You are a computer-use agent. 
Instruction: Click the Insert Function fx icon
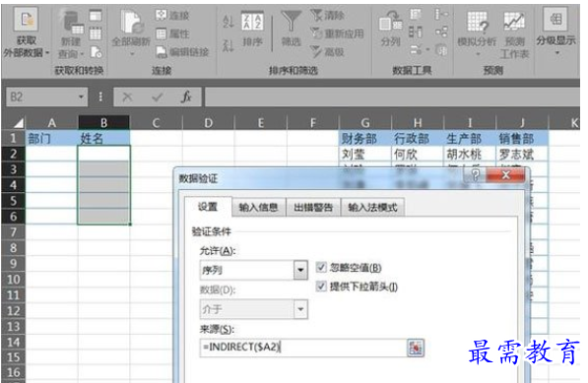pos(186,97)
